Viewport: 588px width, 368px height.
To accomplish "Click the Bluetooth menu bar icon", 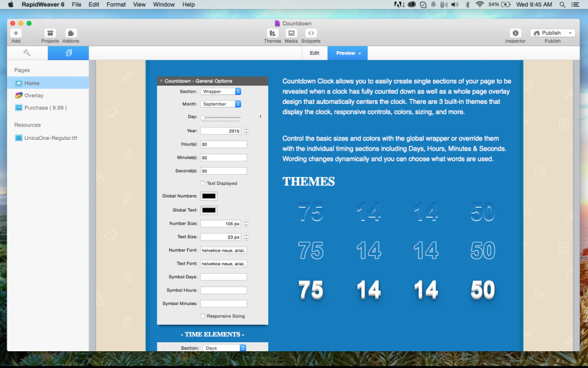I will click(467, 4).
